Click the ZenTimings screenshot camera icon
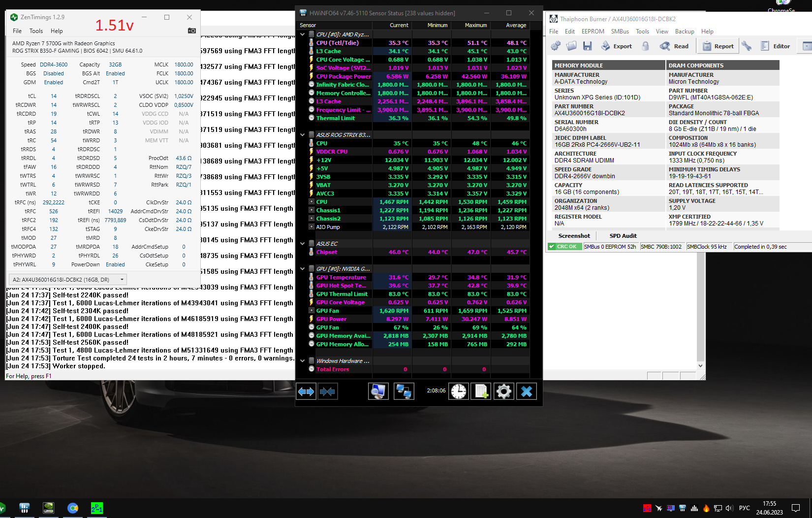 click(x=192, y=31)
